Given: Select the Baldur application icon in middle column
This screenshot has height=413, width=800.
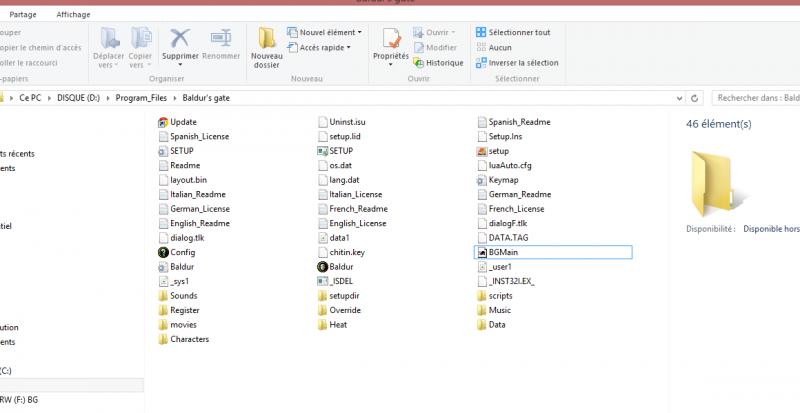Looking at the screenshot, I should coord(322,266).
